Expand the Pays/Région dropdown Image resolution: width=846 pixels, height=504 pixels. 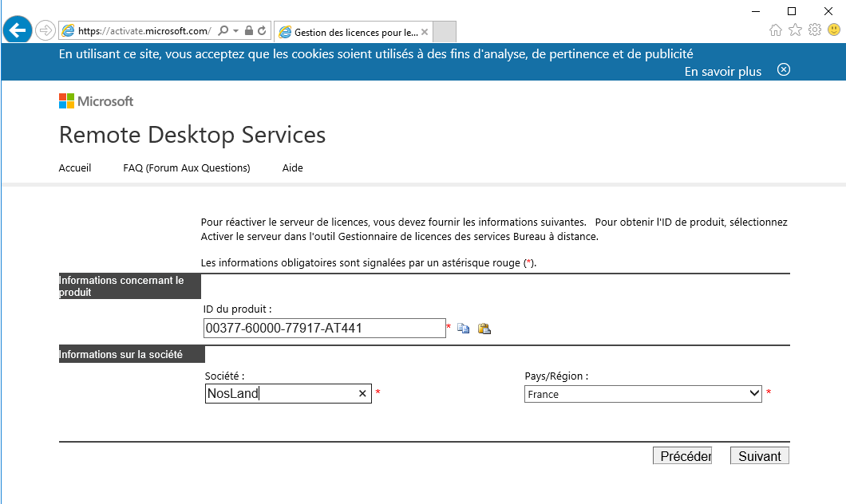[642, 394]
